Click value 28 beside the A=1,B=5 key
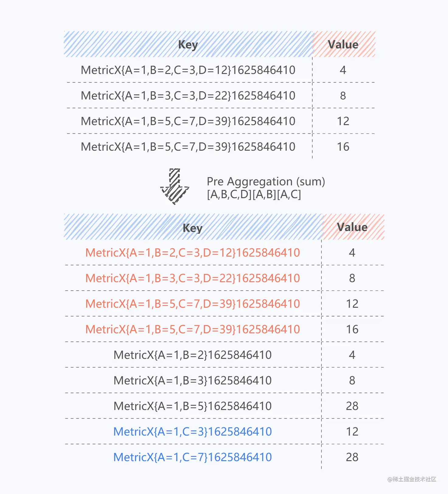The width and height of the screenshot is (448, 494). point(352,406)
